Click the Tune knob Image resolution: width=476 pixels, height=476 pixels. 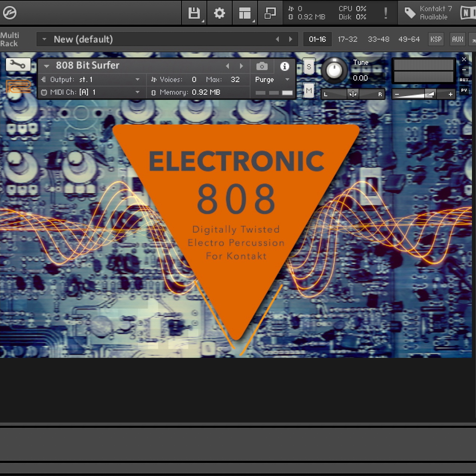coord(334,70)
